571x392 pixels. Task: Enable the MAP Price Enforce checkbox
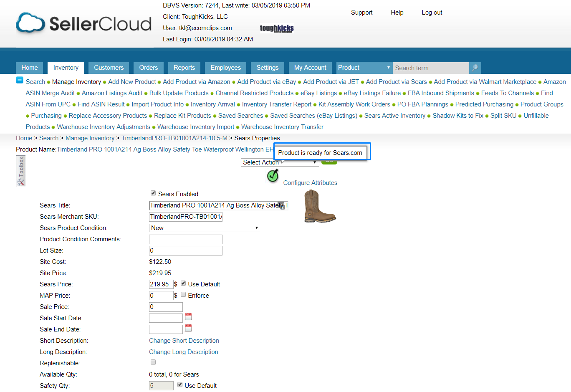point(183,295)
